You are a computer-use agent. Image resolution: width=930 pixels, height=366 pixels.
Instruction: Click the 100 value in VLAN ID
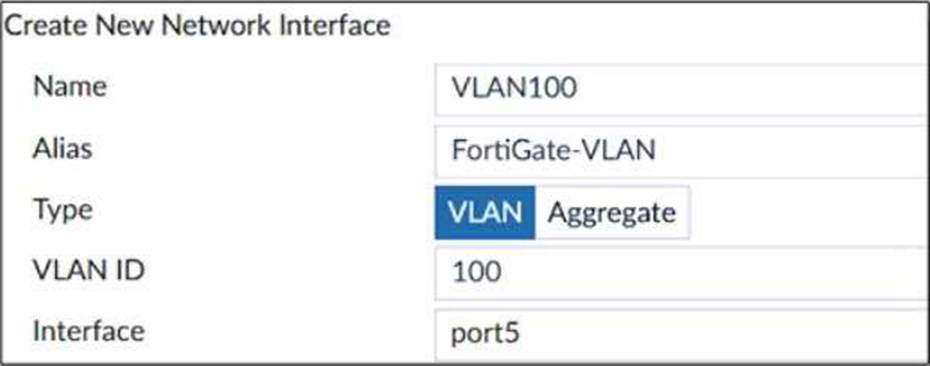476,273
